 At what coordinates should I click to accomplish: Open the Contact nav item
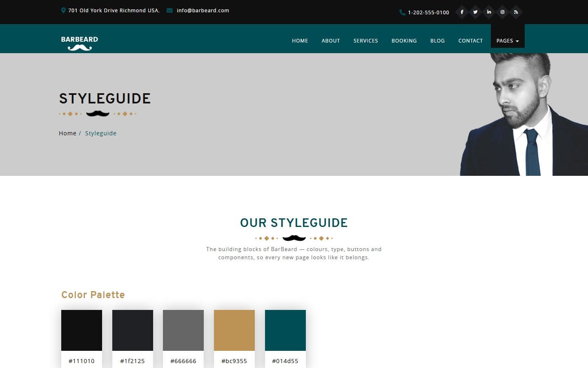click(x=470, y=40)
